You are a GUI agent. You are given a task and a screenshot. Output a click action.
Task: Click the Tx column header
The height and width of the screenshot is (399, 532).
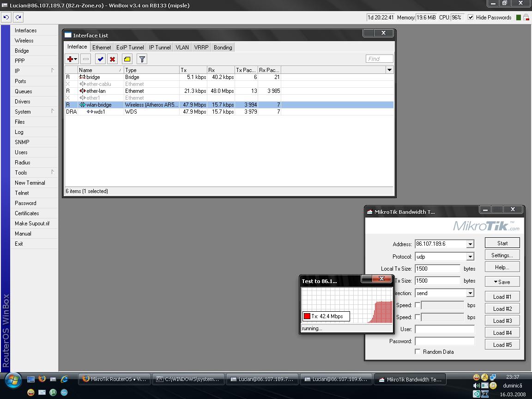tap(193, 70)
